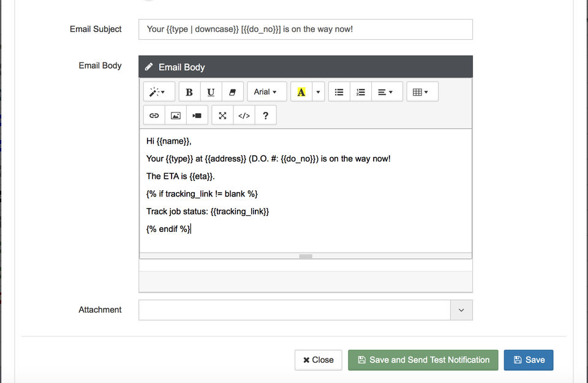
Task: Open the table insert dropdown
Action: tap(421, 92)
